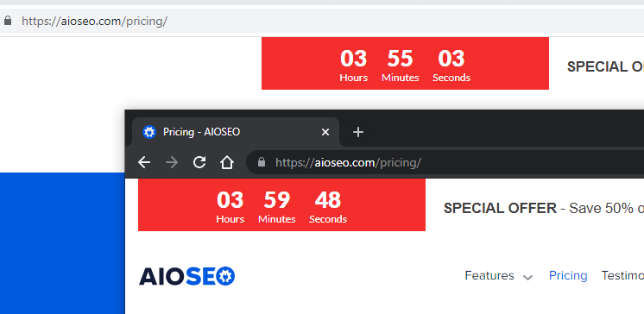Screen dimensions: 644x314
Task: Expand the Features menu chevron
Action: 527,278
